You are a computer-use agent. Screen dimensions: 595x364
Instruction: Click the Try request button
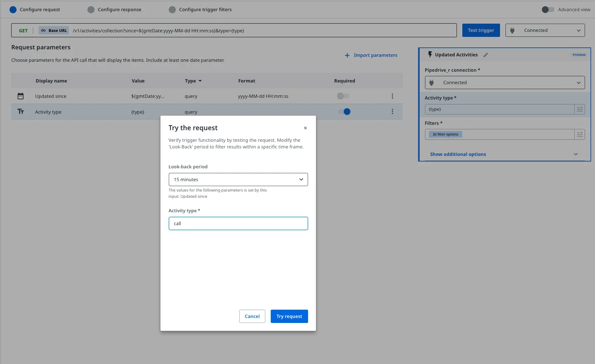[289, 316]
